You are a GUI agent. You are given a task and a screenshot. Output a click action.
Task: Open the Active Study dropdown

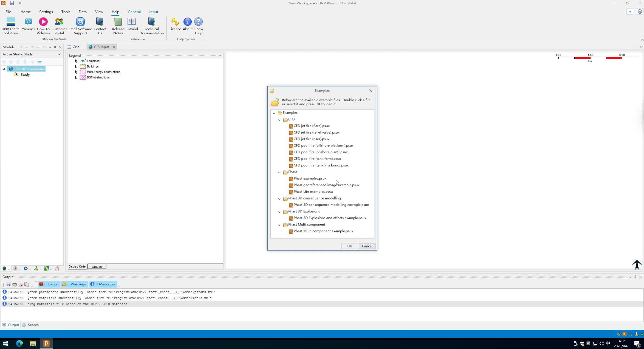[x=59, y=54]
